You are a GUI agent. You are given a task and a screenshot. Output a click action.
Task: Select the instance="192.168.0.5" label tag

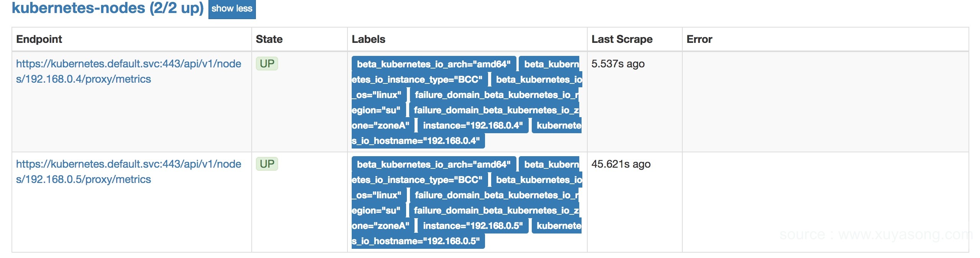pyautogui.click(x=473, y=226)
